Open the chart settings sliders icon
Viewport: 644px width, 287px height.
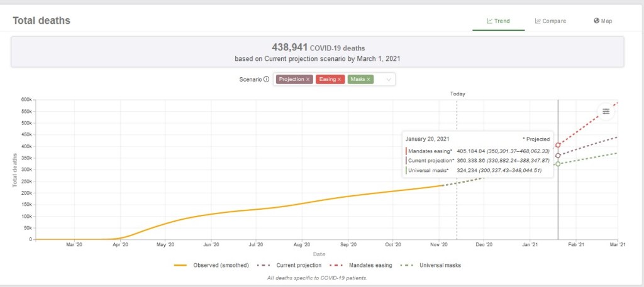coord(606,111)
